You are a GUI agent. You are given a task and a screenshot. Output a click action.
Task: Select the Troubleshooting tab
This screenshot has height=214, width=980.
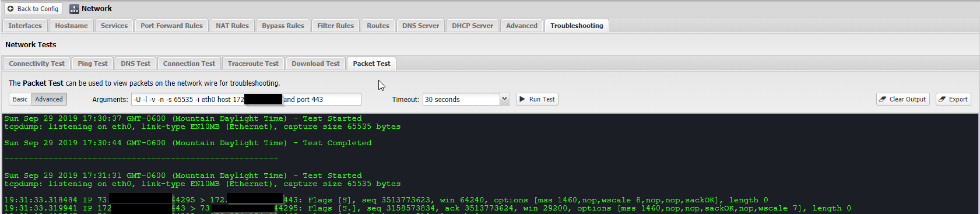[577, 26]
